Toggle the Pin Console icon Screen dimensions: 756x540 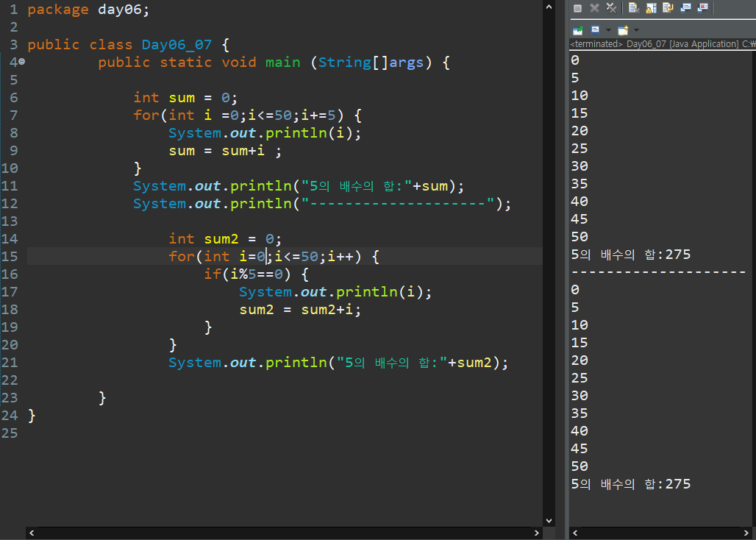[x=577, y=30]
